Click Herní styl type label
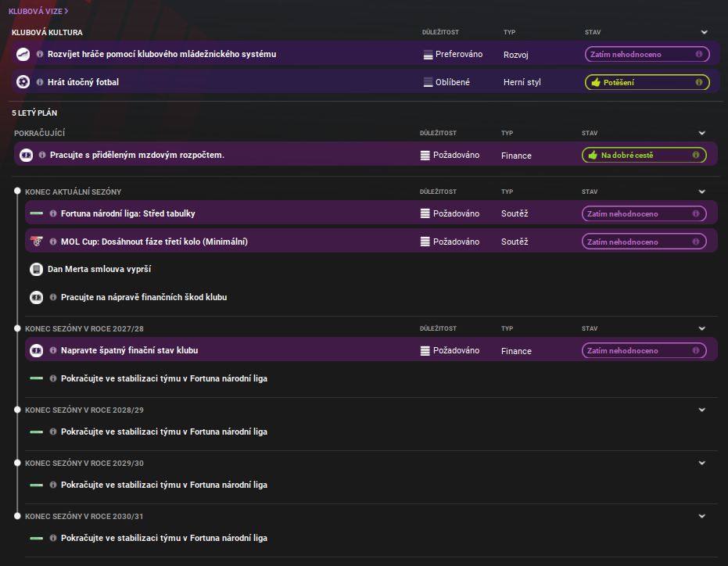 [x=522, y=82]
